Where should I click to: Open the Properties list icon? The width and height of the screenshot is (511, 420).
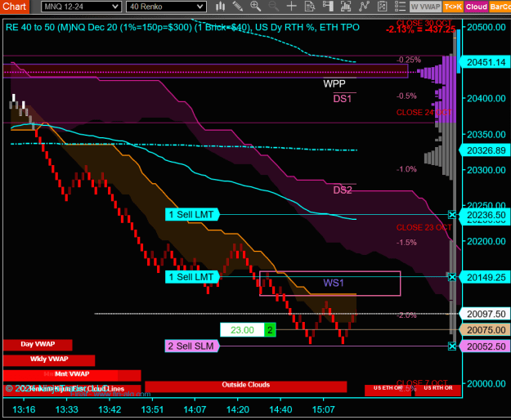coord(400,7)
